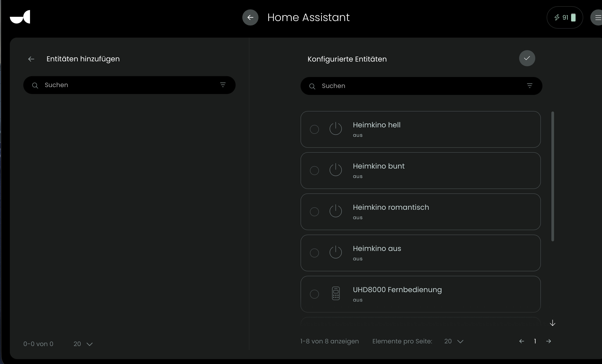Viewport: 602px width, 364px height.
Task: Select the UHD8000 Fernbedienung radio button
Action: coord(314,294)
